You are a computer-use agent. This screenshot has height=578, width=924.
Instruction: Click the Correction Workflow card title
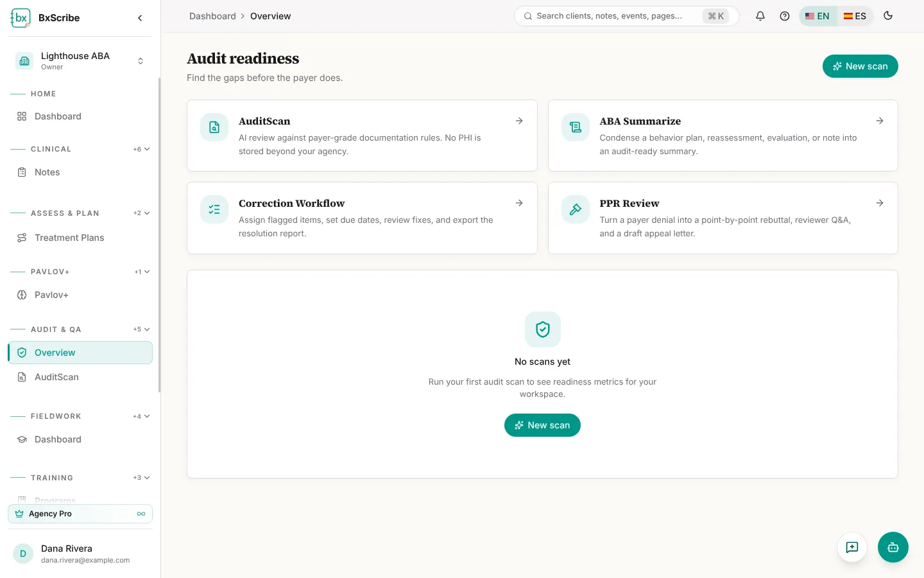tap(291, 204)
